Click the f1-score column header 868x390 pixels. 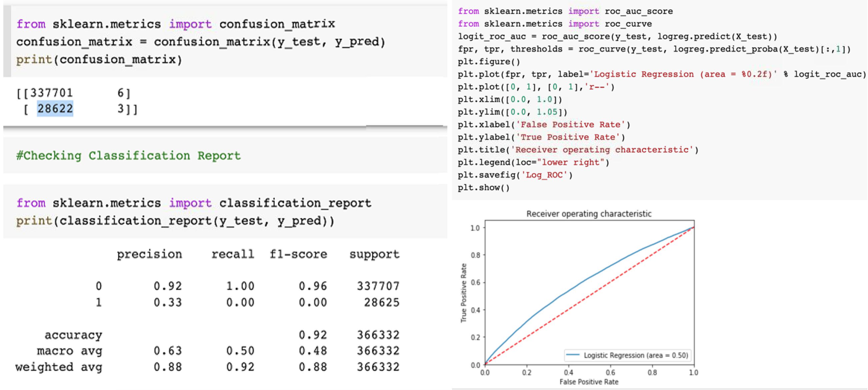[x=298, y=254]
